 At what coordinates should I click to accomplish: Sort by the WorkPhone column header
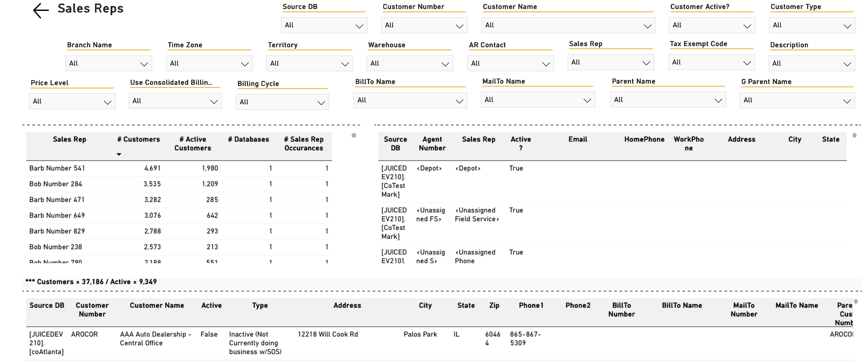click(689, 144)
